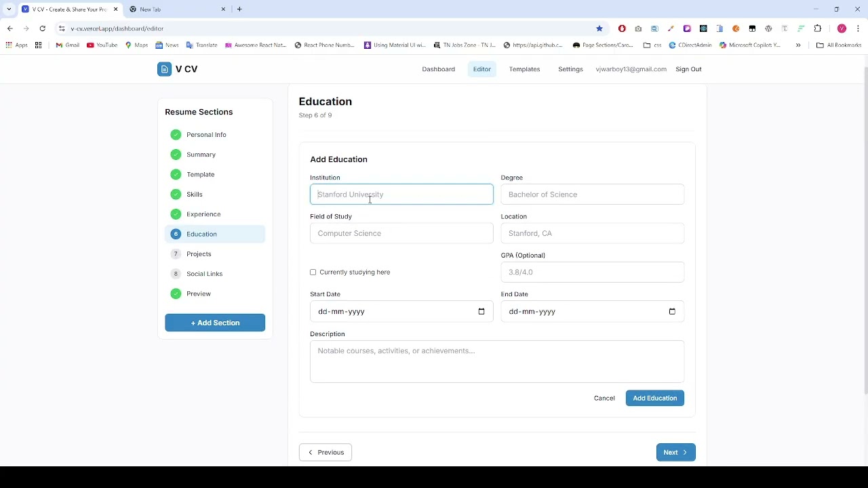
Task: Go back with the browser back arrow
Action: pyautogui.click(x=10, y=28)
